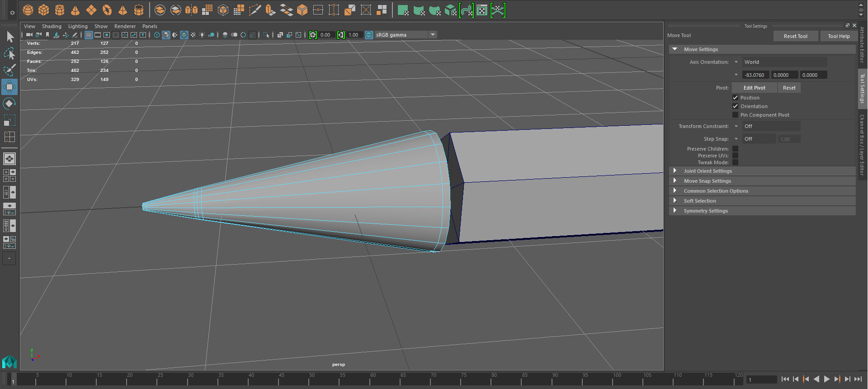The height and width of the screenshot is (389, 868).
Task: Open the Shading panel menu
Action: point(52,26)
